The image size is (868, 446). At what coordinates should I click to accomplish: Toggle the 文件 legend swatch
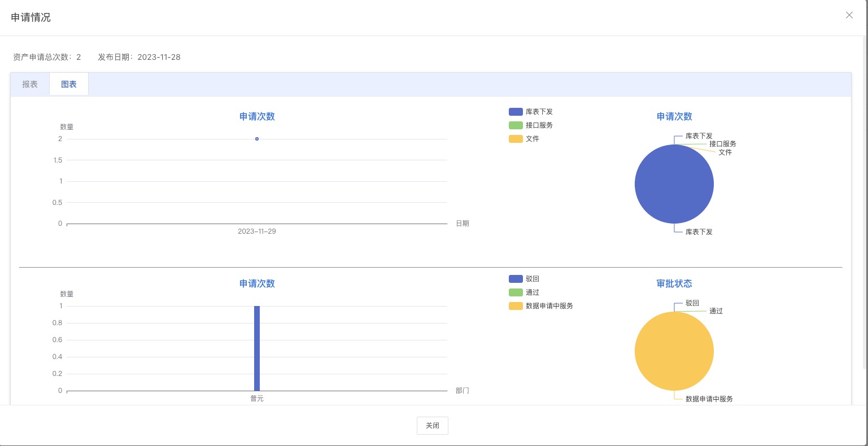tap(516, 139)
